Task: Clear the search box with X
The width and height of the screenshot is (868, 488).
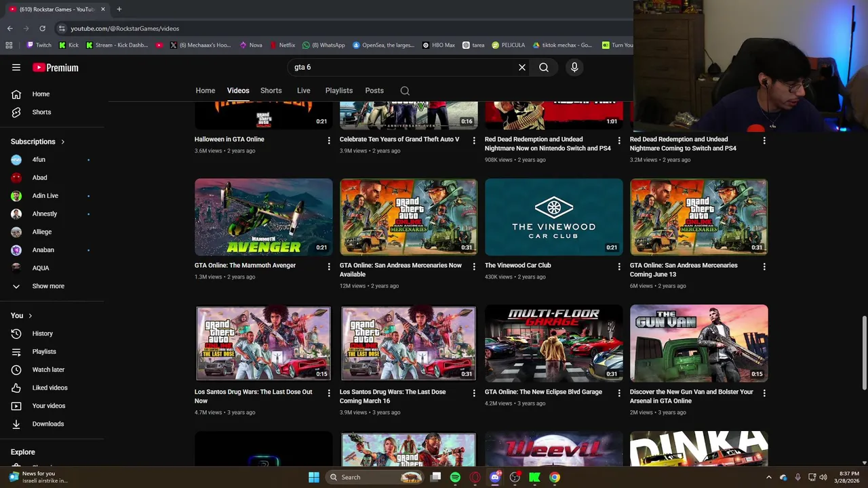Action: [522, 67]
